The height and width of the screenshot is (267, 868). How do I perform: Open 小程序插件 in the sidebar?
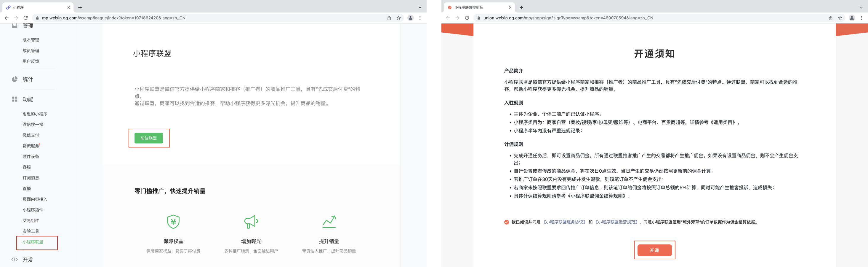[33, 210]
